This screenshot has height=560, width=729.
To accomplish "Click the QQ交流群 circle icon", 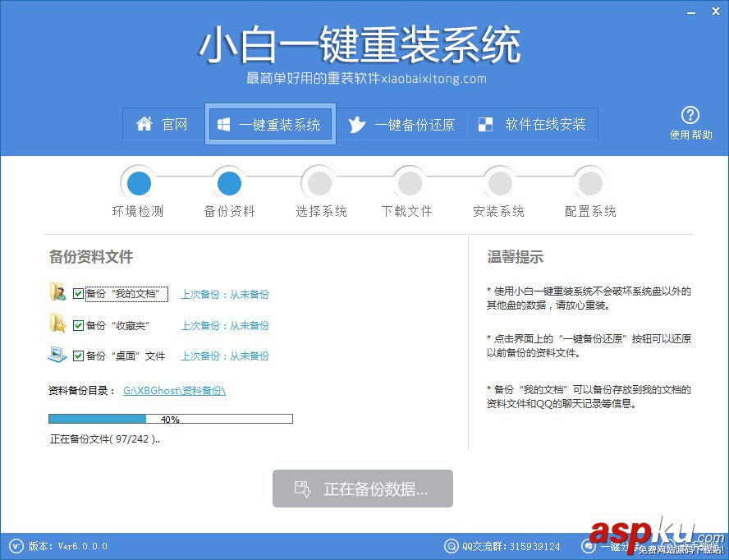I will tap(452, 546).
